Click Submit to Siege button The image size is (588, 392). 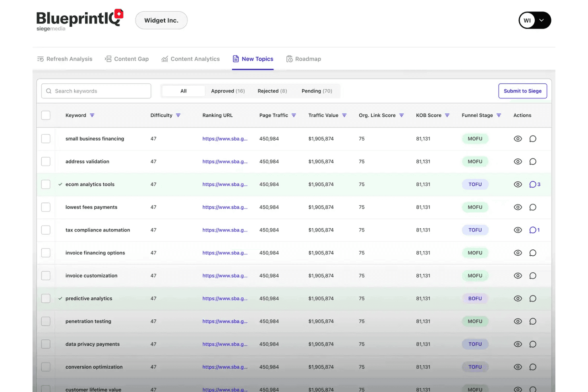(x=523, y=91)
